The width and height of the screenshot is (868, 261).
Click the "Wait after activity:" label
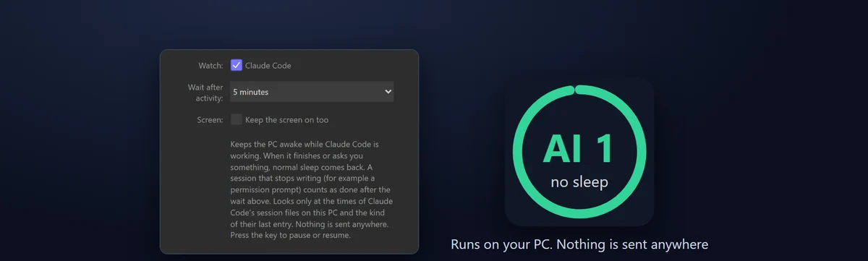pyautogui.click(x=205, y=93)
